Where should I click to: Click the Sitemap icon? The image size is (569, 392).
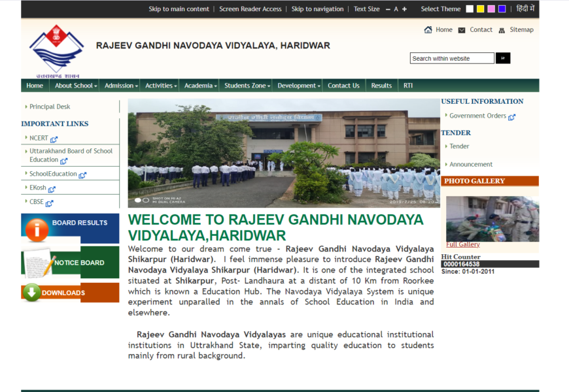click(x=502, y=31)
